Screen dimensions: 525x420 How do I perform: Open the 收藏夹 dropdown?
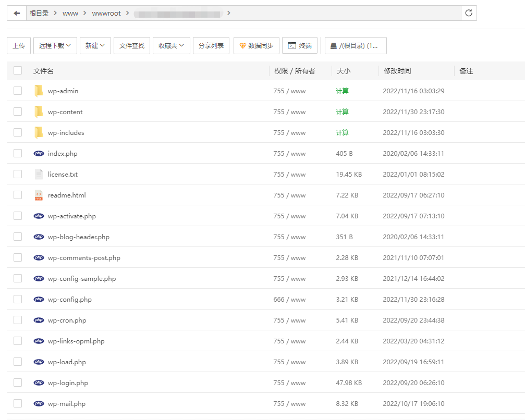(172, 45)
